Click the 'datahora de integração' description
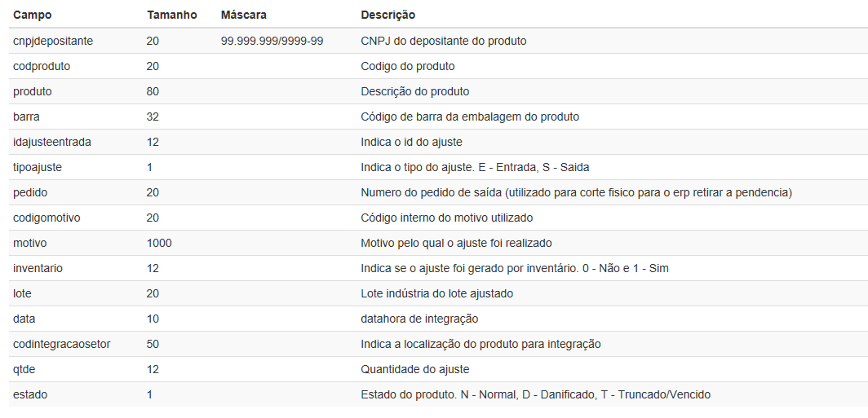Viewport: 868px width, 418px height. tap(419, 319)
